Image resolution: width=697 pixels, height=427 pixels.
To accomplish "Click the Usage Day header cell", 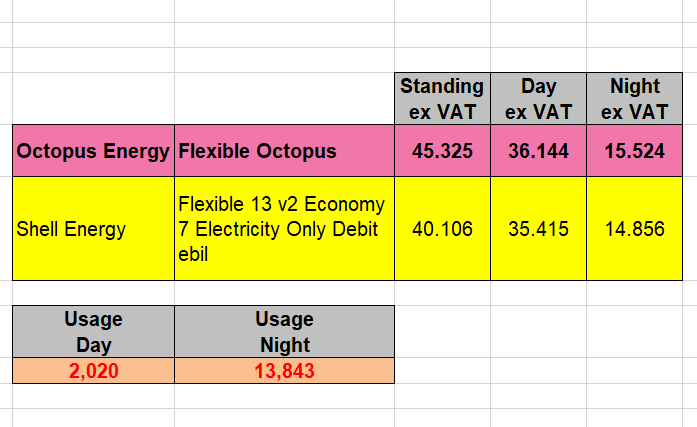I will click(93, 331).
